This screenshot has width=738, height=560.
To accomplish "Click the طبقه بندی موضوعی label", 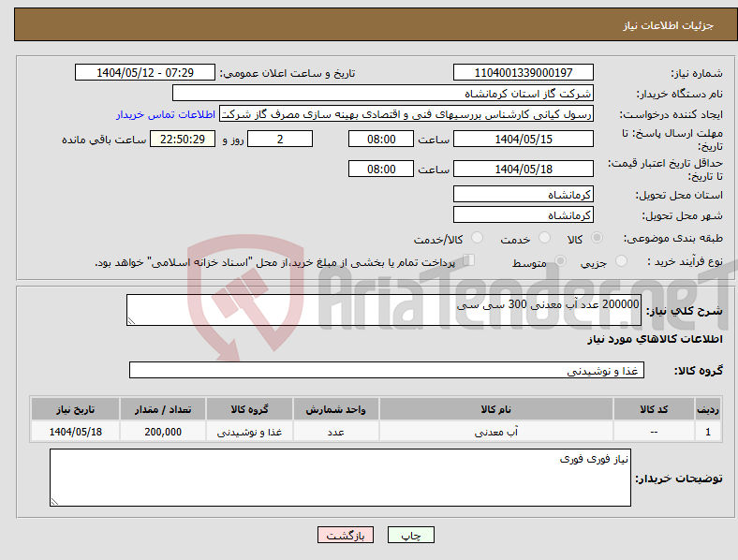I will [673, 238].
